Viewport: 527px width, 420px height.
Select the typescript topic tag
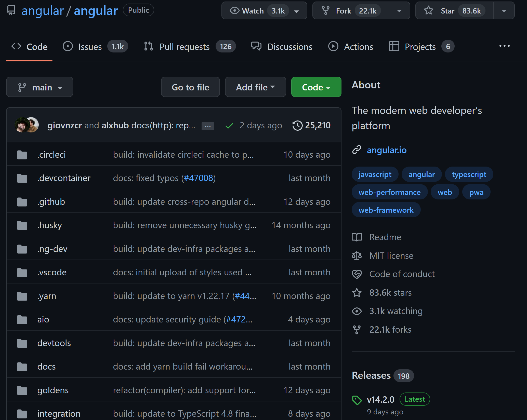pyautogui.click(x=469, y=174)
